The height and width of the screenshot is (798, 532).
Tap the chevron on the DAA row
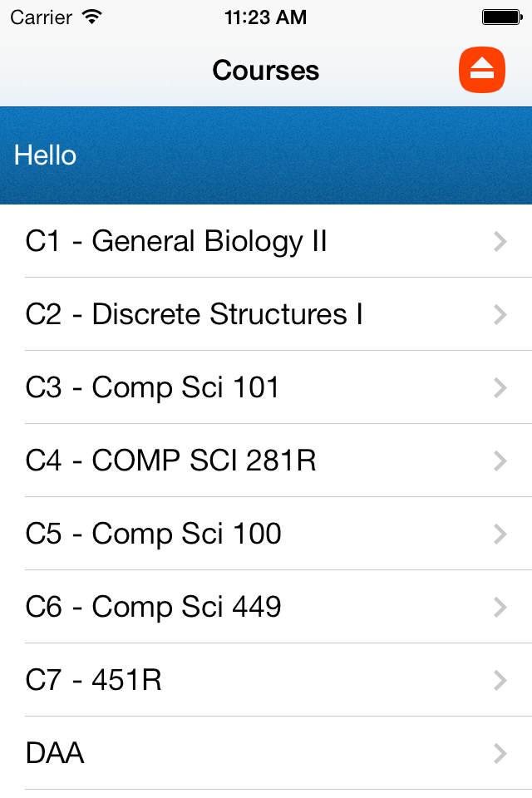click(500, 753)
